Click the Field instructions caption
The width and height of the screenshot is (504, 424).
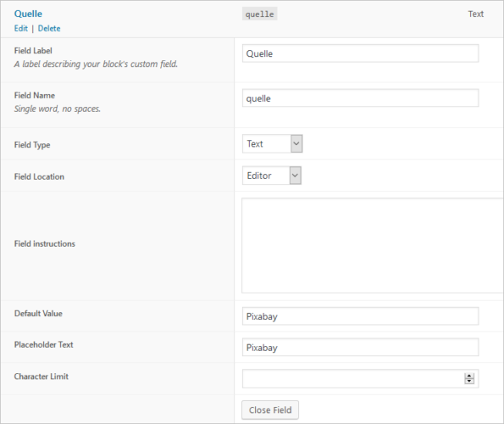pos(45,244)
